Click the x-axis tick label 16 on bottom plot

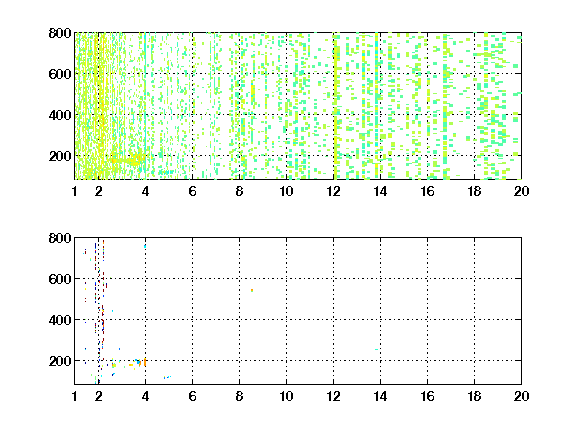427,396
